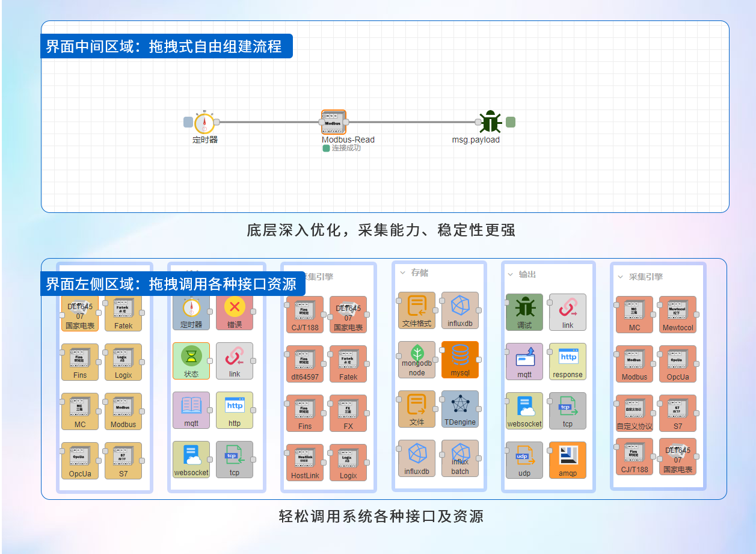
Task: Select the 文件格式 storage node
Action: pos(417,310)
